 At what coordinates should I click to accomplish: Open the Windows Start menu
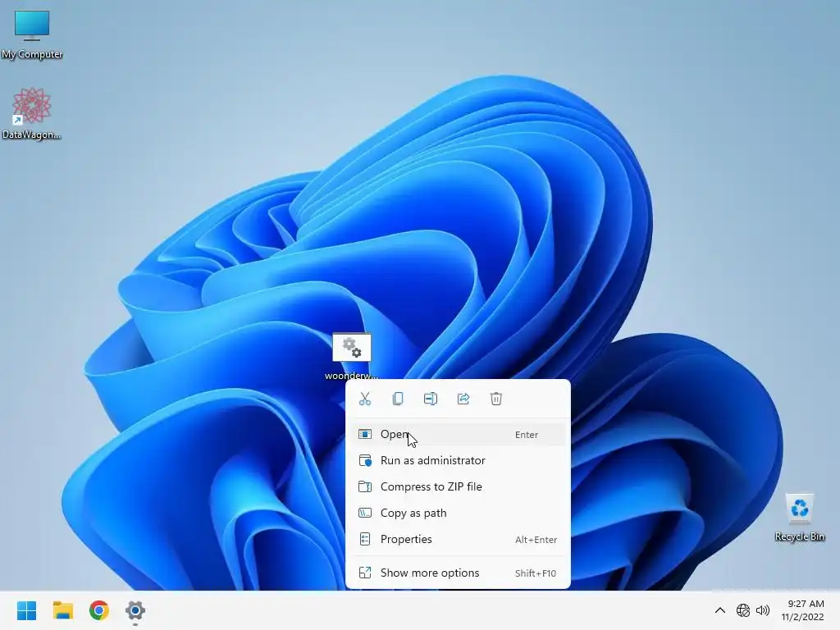27,610
